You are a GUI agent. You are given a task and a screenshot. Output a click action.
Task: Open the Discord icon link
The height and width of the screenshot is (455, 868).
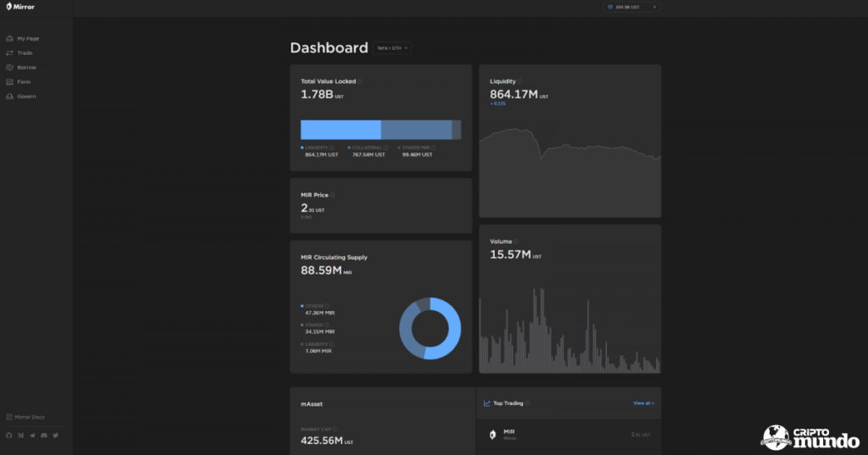(x=44, y=435)
